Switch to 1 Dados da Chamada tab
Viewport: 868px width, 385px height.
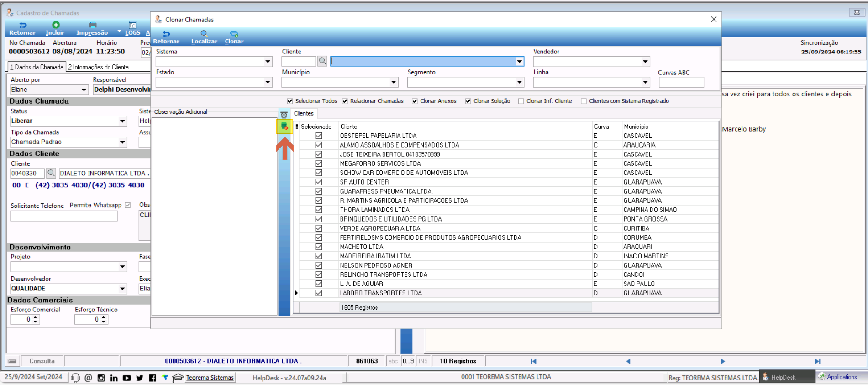tap(37, 67)
